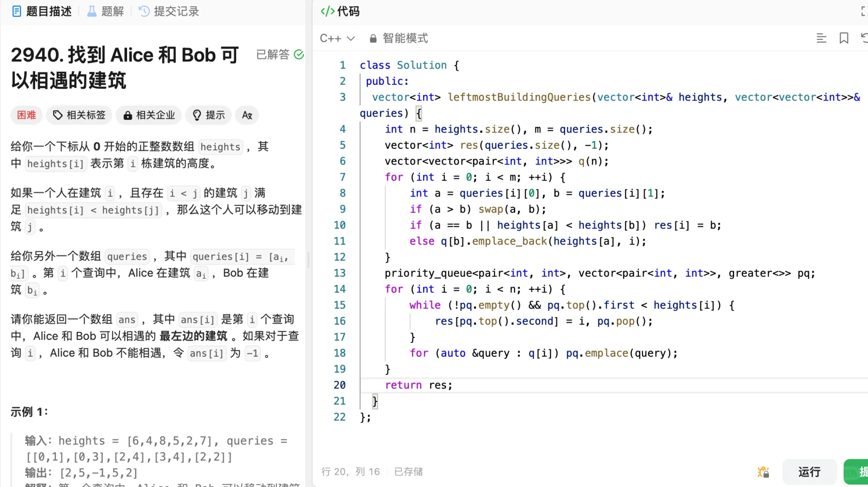Click the fullscreen icon in code panel

click(x=863, y=12)
